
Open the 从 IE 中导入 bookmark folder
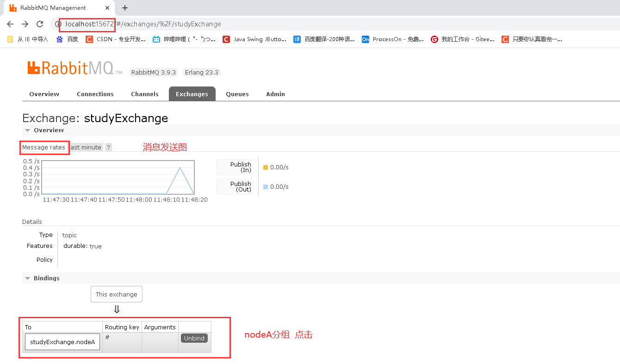click(x=28, y=39)
